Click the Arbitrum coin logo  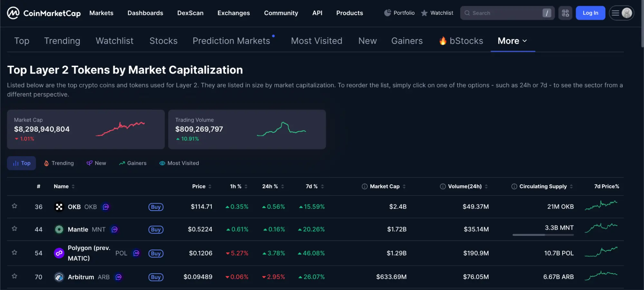coord(59,277)
